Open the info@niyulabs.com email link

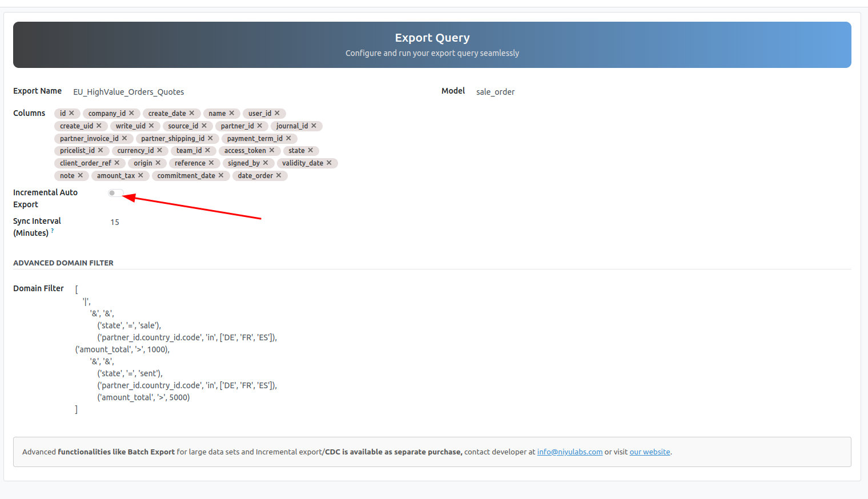coord(569,452)
